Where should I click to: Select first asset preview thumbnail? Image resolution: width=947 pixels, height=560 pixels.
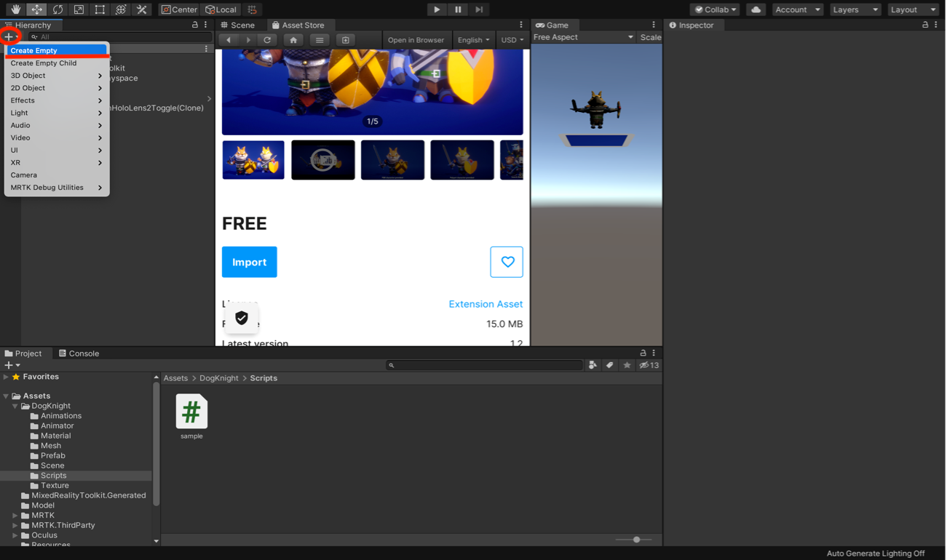coord(253,160)
